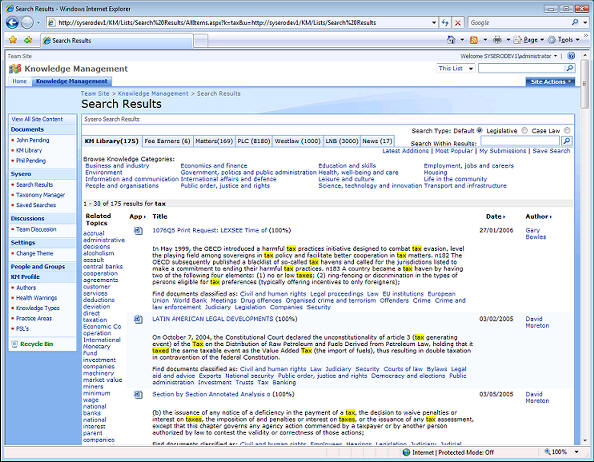Viewport: 594px width, 462px height.
Task: Click the Print icon in IE toolbar
Action: (497, 40)
